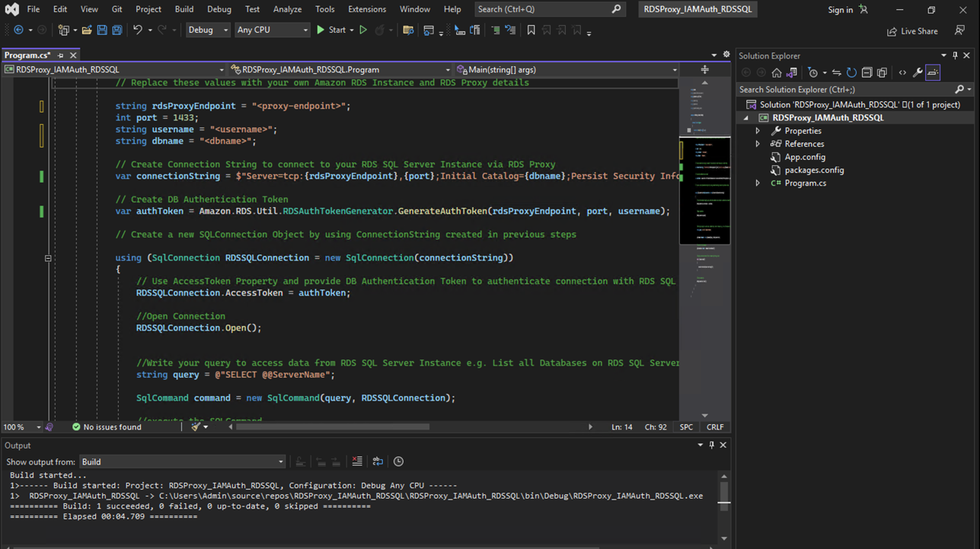Open the Build menu
Image resolution: width=980 pixels, height=549 pixels.
(184, 9)
